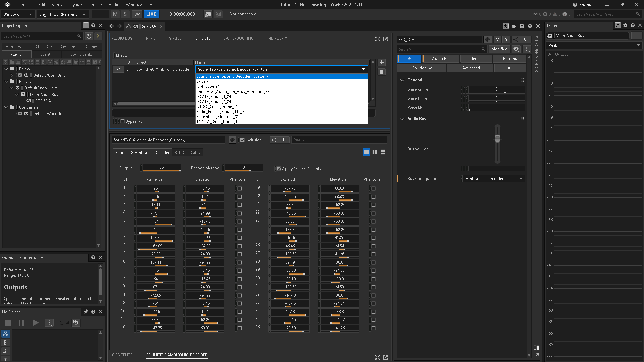Delete the effect with trash icon
Image resolution: width=644 pixels, height=362 pixels.
coord(382,72)
